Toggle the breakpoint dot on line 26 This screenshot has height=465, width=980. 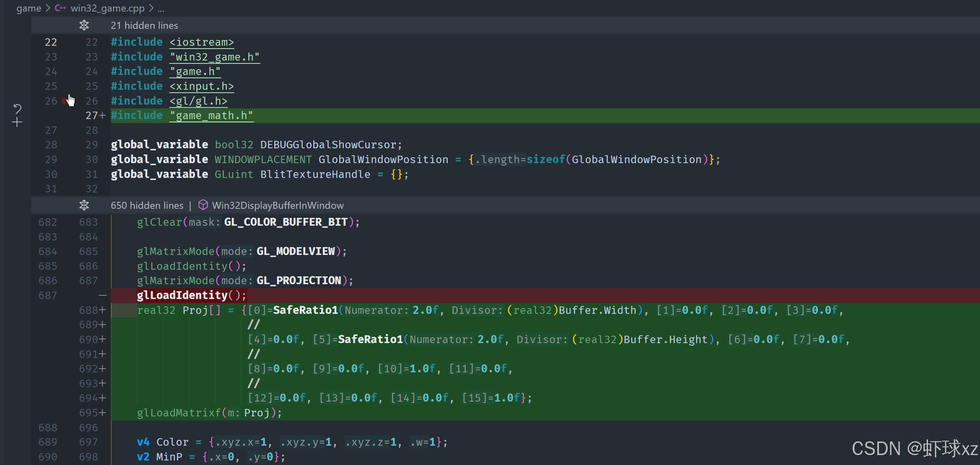(64, 100)
